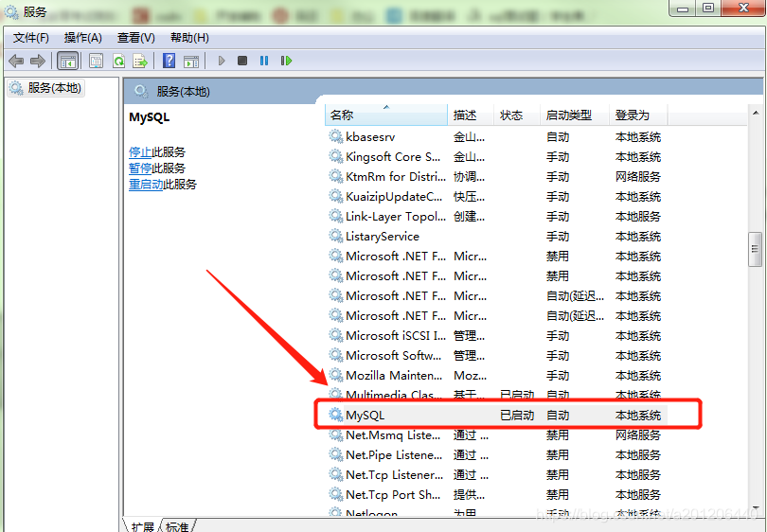Click the Pause Service icon
The width and height of the screenshot is (767, 532).
point(264,61)
